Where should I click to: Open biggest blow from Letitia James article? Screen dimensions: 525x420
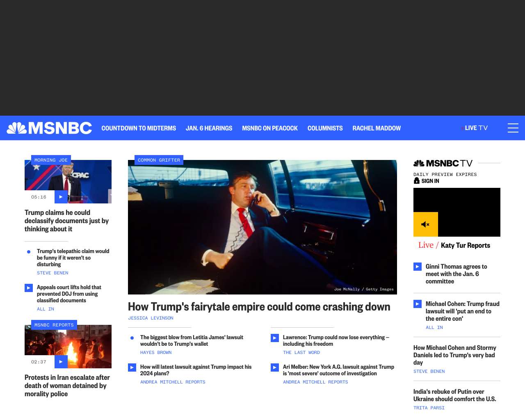(x=192, y=340)
